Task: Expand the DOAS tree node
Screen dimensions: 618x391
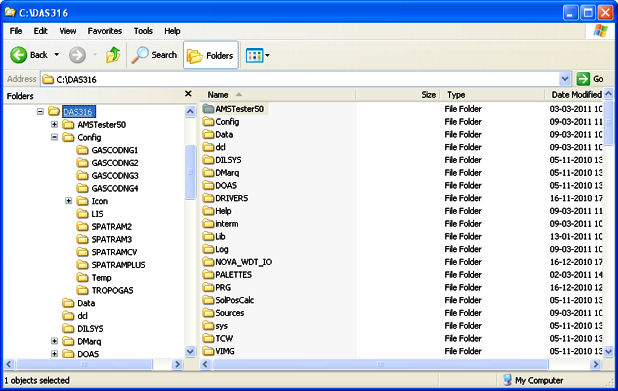Action: [x=54, y=354]
